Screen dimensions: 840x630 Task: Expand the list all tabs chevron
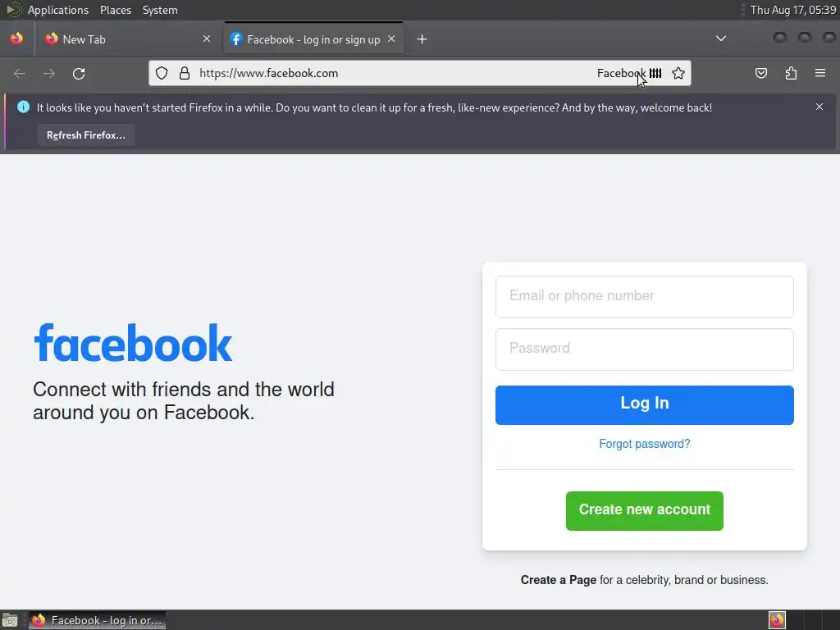point(721,39)
